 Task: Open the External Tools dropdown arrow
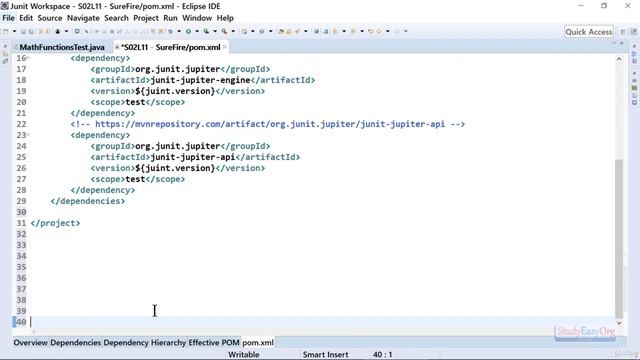(233, 31)
